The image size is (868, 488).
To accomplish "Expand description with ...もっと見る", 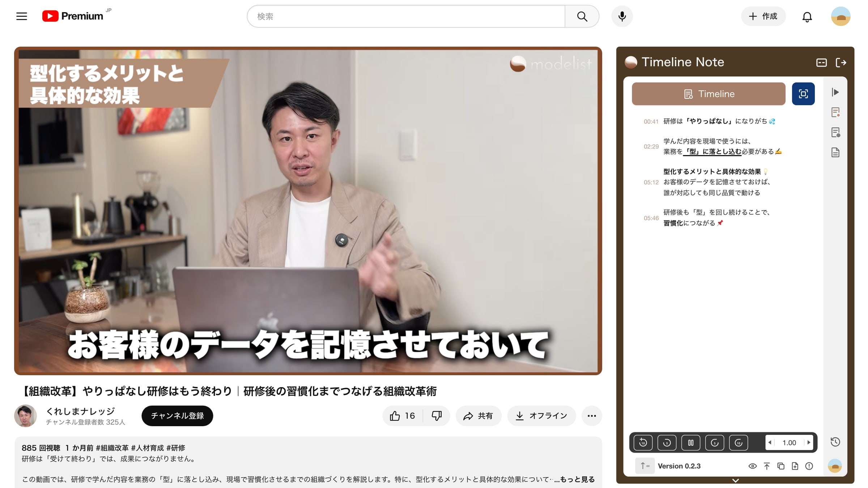I will click(574, 479).
